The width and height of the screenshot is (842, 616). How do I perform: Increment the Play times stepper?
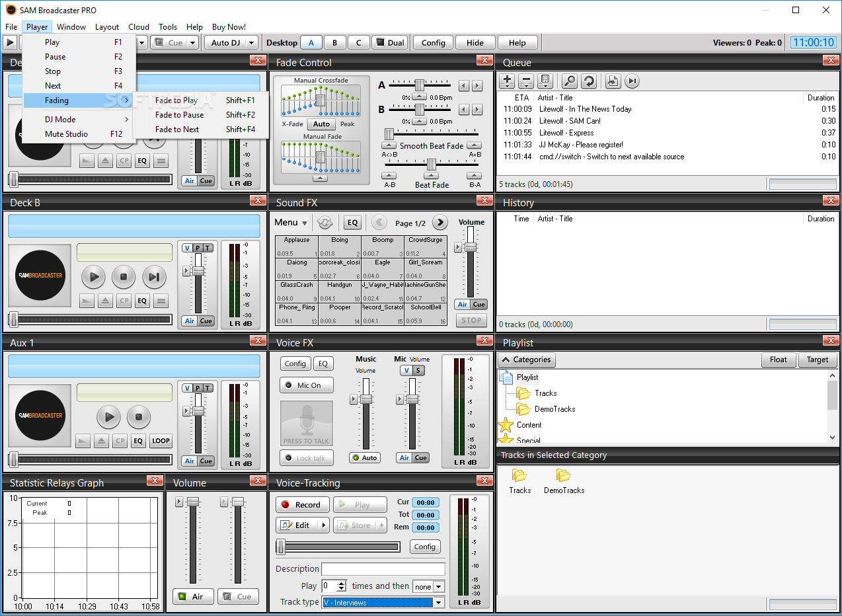point(342,583)
